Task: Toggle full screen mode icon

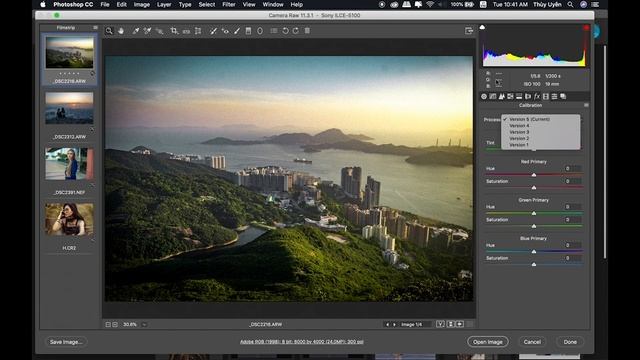Action: 469,31
